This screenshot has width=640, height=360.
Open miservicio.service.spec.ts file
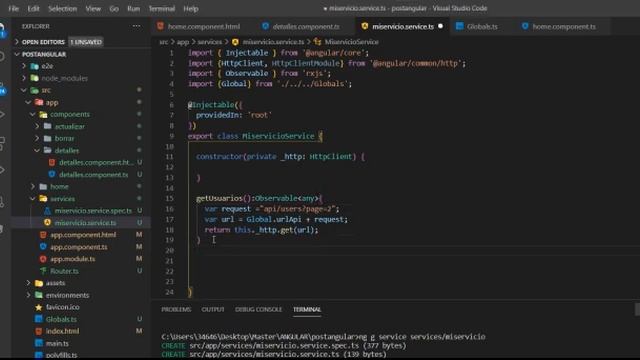[x=93, y=211]
